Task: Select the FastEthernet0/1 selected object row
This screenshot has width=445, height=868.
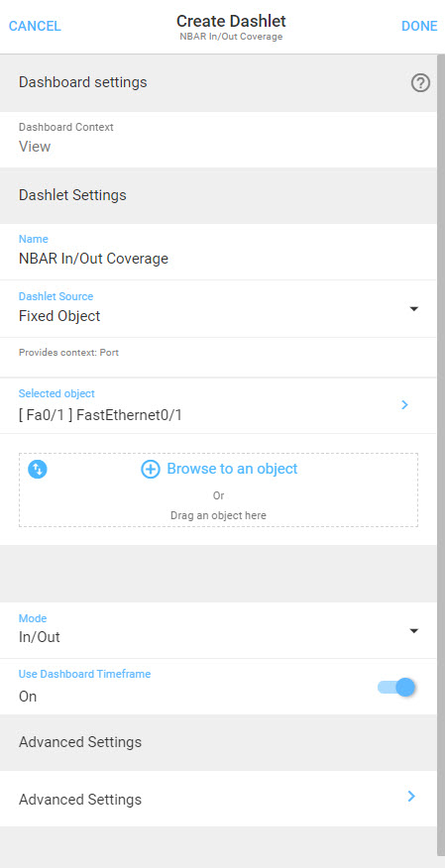Action: (x=218, y=406)
